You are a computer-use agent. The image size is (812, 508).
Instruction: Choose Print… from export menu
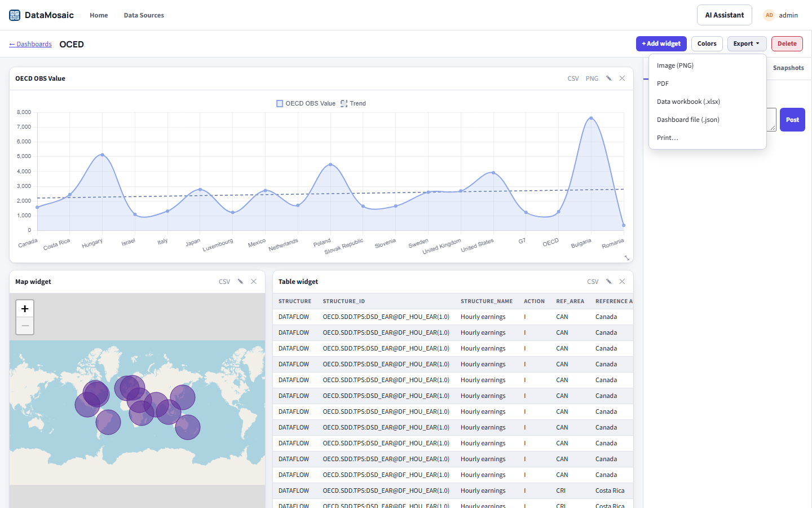point(707,138)
